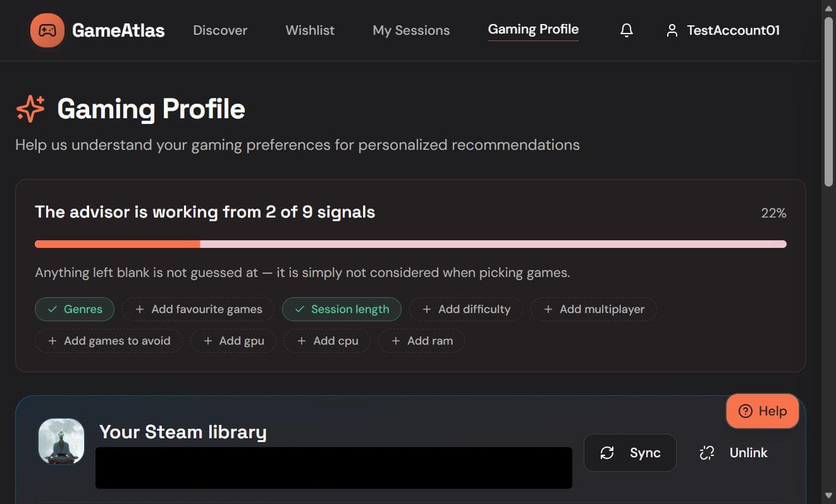The height and width of the screenshot is (504, 836).
Task: Click the Steam library avatar thumbnail
Action: 61,441
